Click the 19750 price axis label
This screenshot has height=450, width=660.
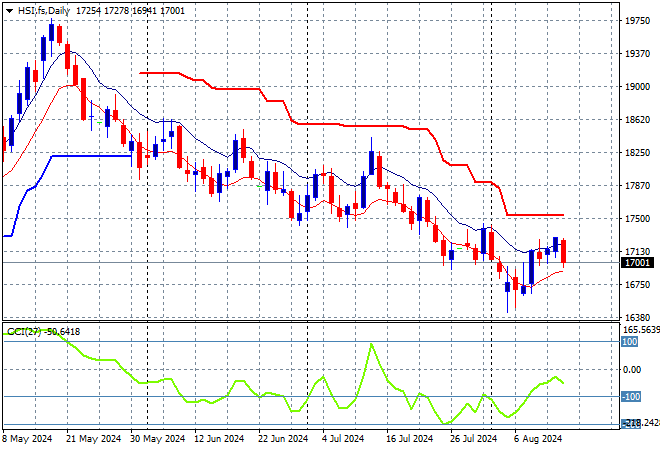pos(638,21)
